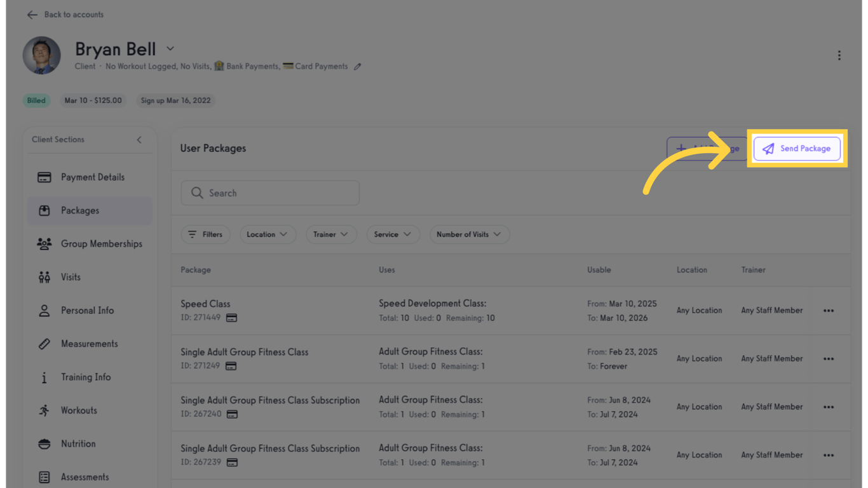This screenshot has height=488, width=868.
Task: Open more options for ID 267240 row
Action: tap(829, 407)
